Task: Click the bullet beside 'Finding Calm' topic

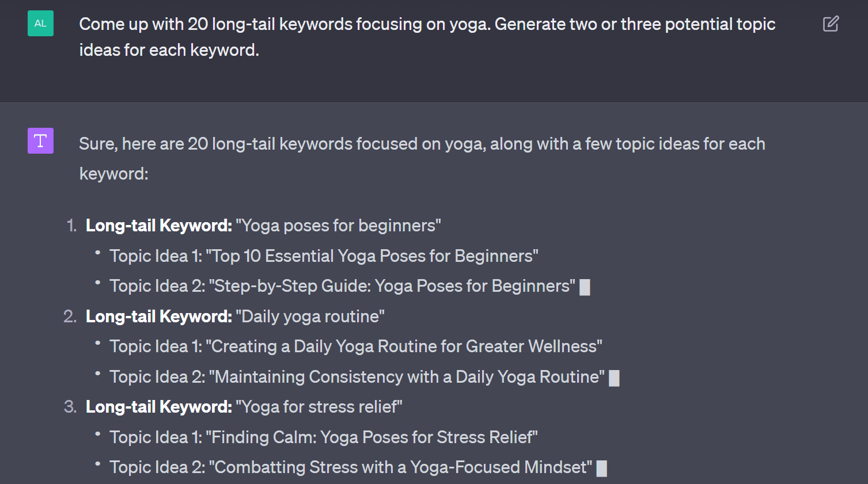Action: [98, 433]
